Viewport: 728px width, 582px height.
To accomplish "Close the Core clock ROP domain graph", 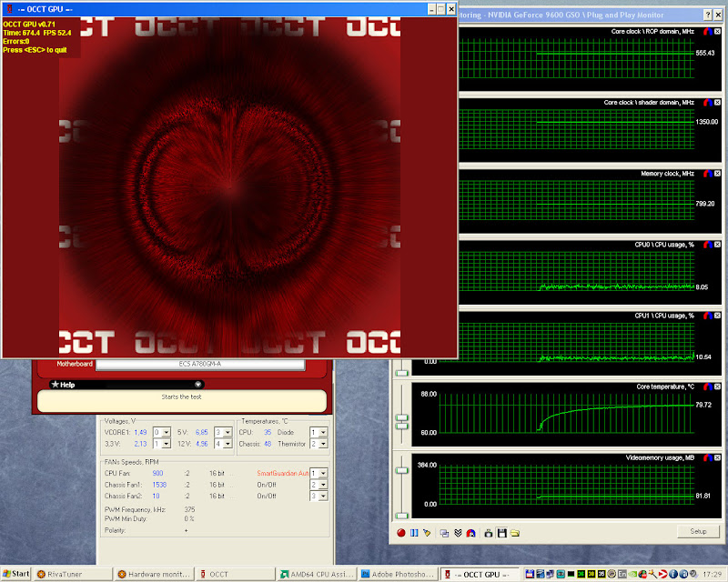I will tap(717, 32).
